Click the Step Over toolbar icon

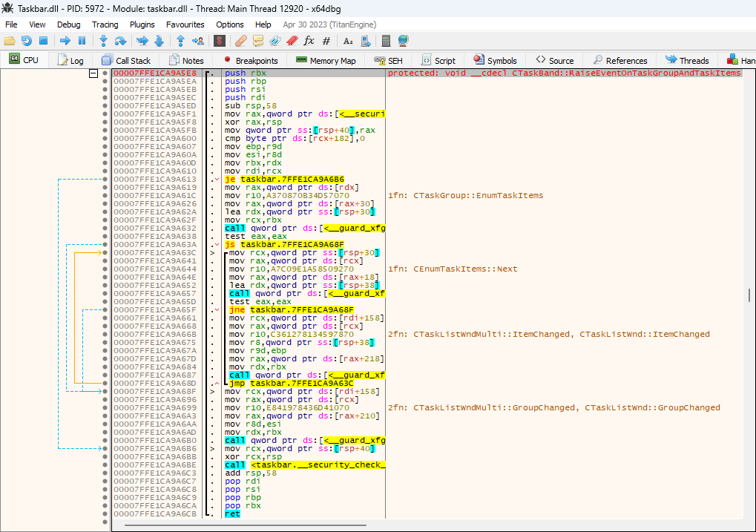pos(120,41)
